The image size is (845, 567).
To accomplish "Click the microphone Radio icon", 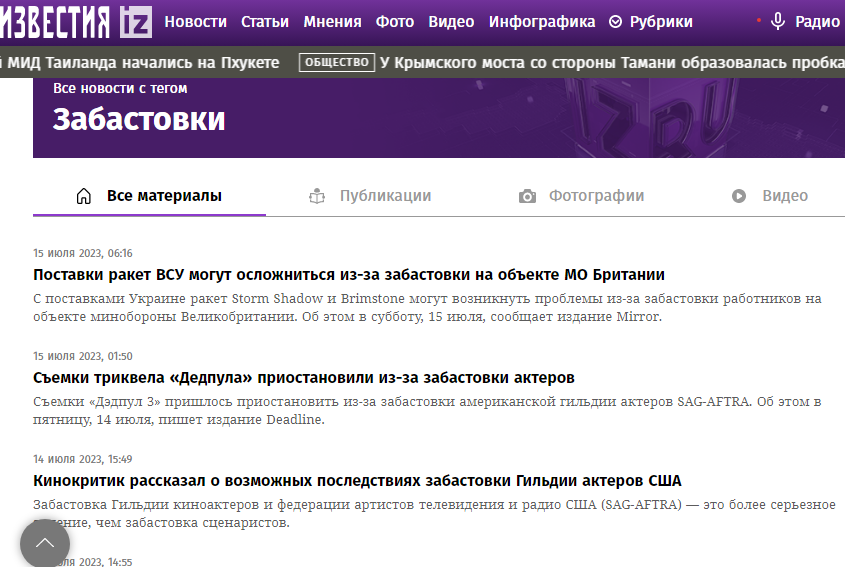I will pyautogui.click(x=777, y=21).
